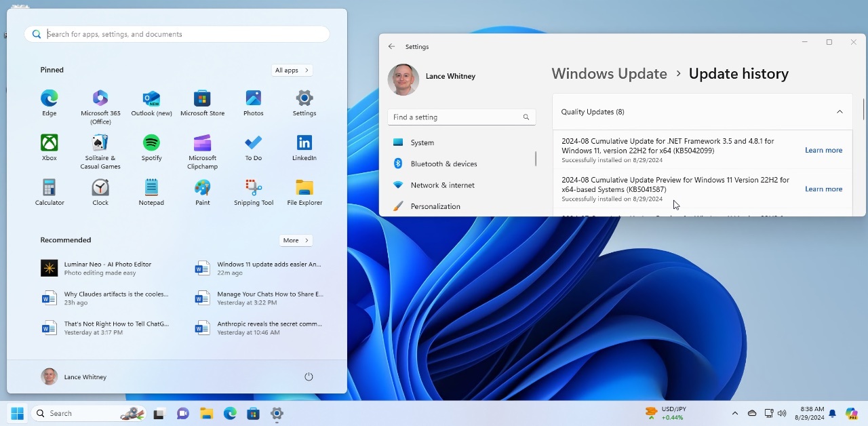Open the Spotify app from pinned apps
The image size is (868, 426).
pos(151,143)
